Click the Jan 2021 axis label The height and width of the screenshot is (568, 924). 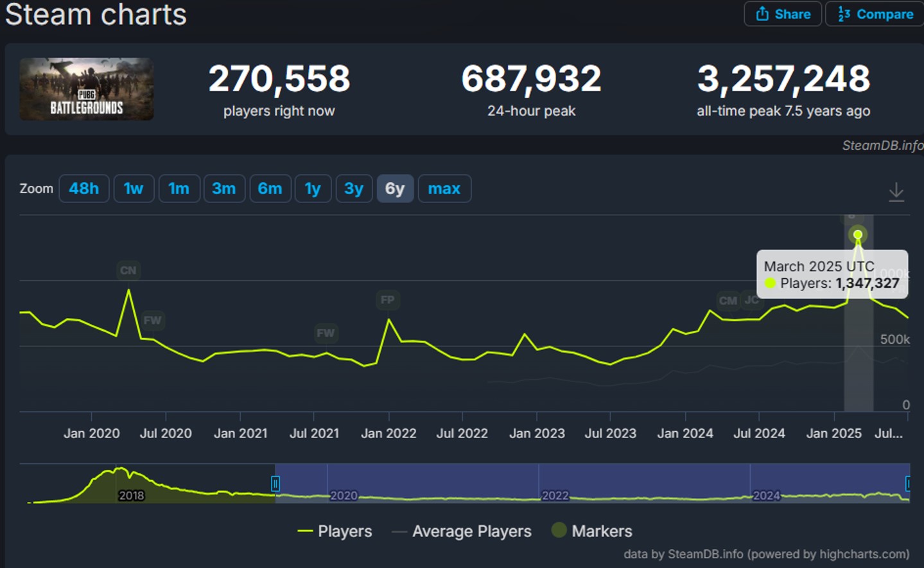tap(241, 434)
